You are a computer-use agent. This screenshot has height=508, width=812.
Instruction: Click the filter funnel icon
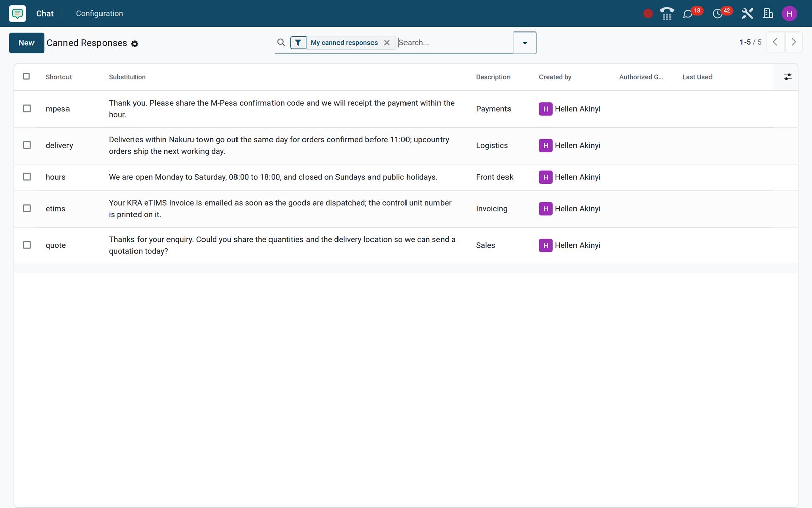pos(298,43)
